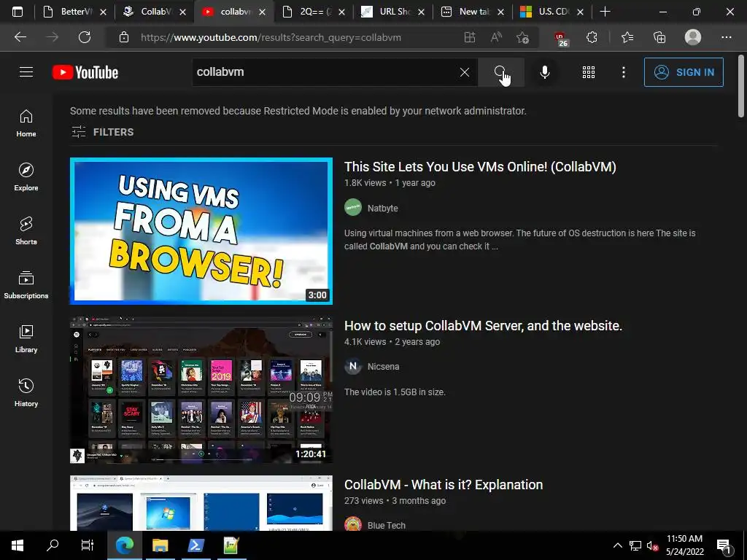Open Shorts in sidebar
The image size is (747, 560).
point(26,231)
